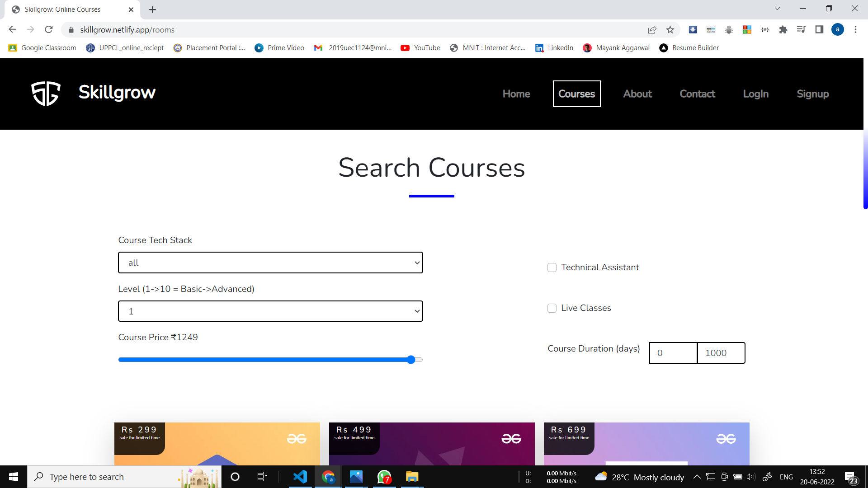Open the Course Tech Stack dropdown

270,263
